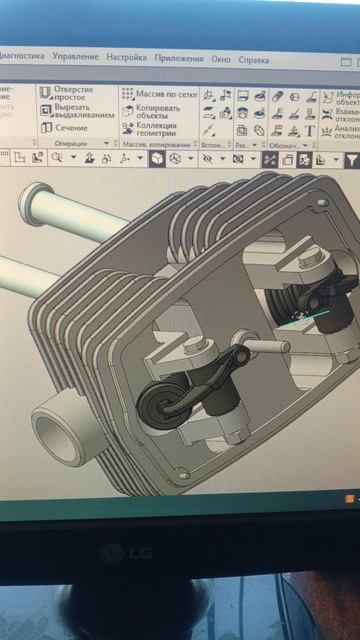Choose Копировать объекты
Image resolution: width=360 pixels, height=640 pixels.
coord(151,112)
